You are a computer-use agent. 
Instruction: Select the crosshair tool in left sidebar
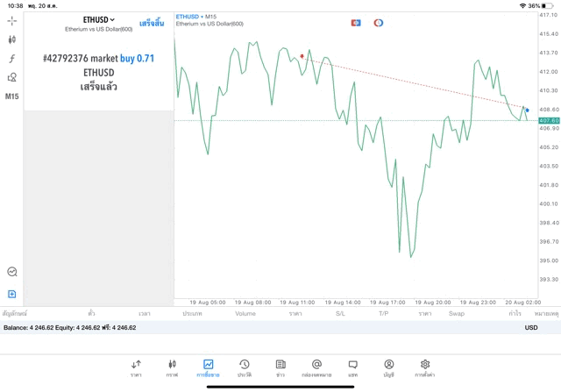click(x=12, y=20)
